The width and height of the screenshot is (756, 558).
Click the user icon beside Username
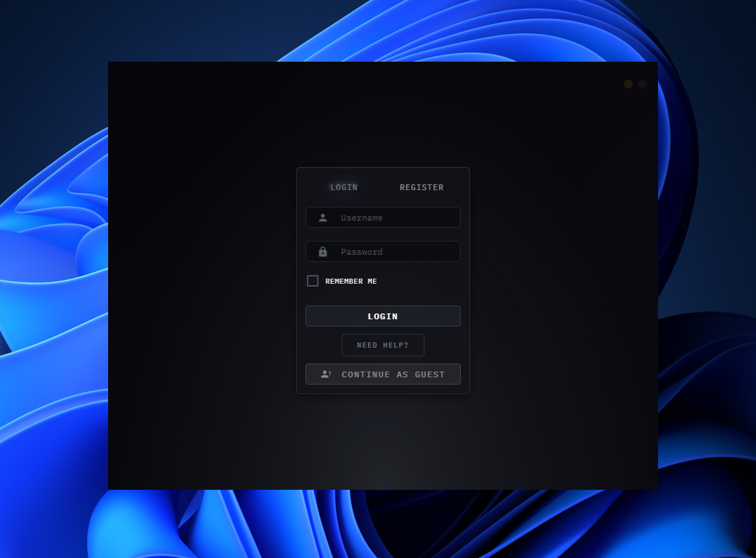pos(323,218)
